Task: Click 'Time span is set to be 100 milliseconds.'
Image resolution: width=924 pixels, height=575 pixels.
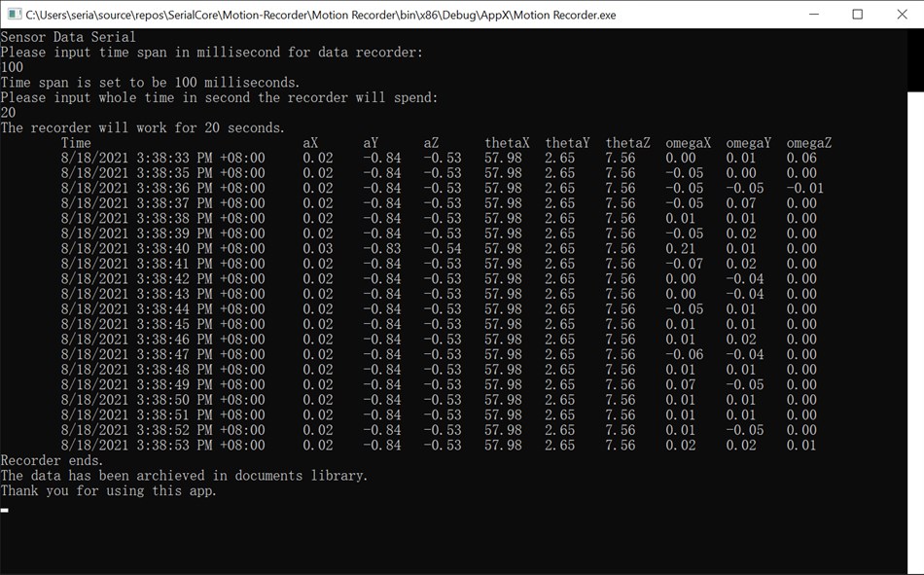Action: point(150,83)
